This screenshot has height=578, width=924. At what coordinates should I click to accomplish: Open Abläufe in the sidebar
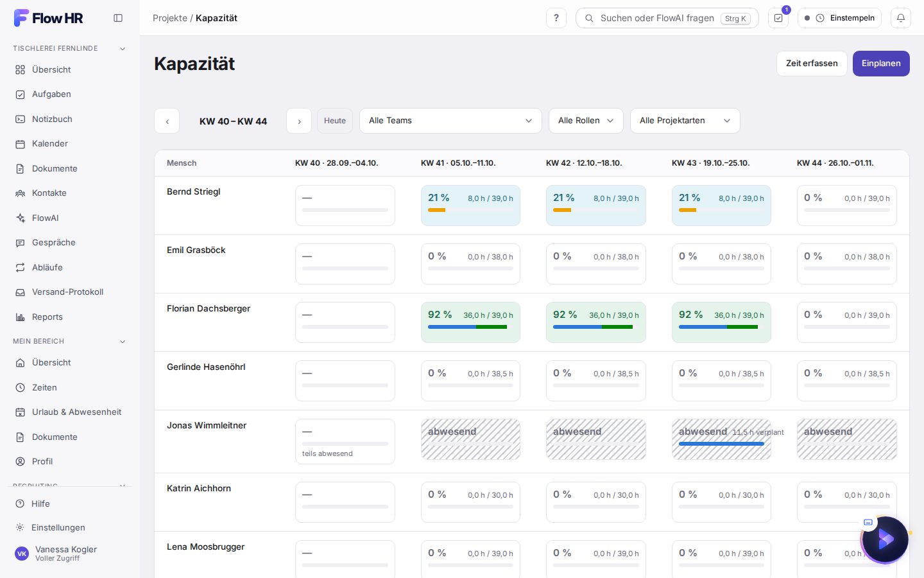click(70, 267)
